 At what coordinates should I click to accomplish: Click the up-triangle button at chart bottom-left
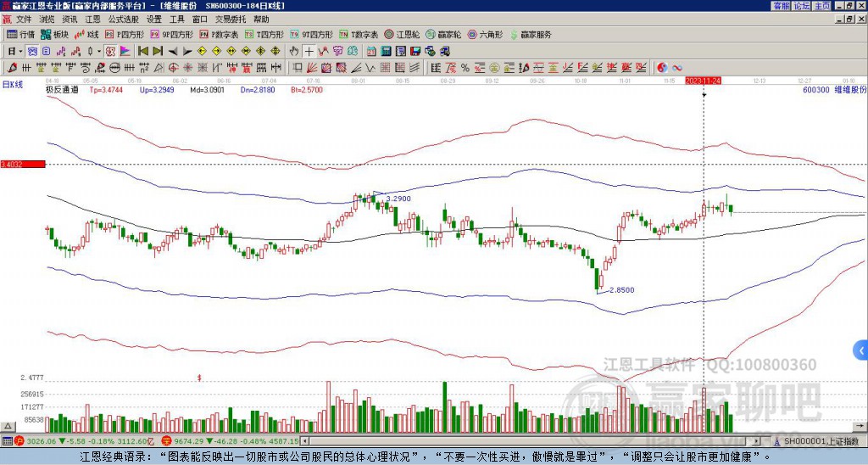point(8,427)
